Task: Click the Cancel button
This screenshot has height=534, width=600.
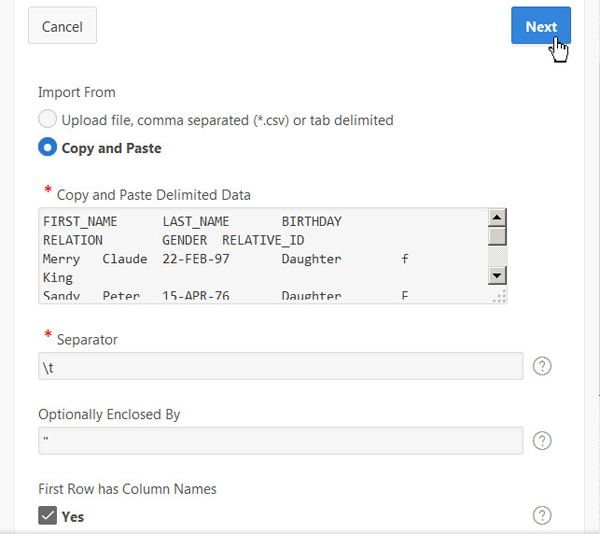Action: [x=62, y=27]
